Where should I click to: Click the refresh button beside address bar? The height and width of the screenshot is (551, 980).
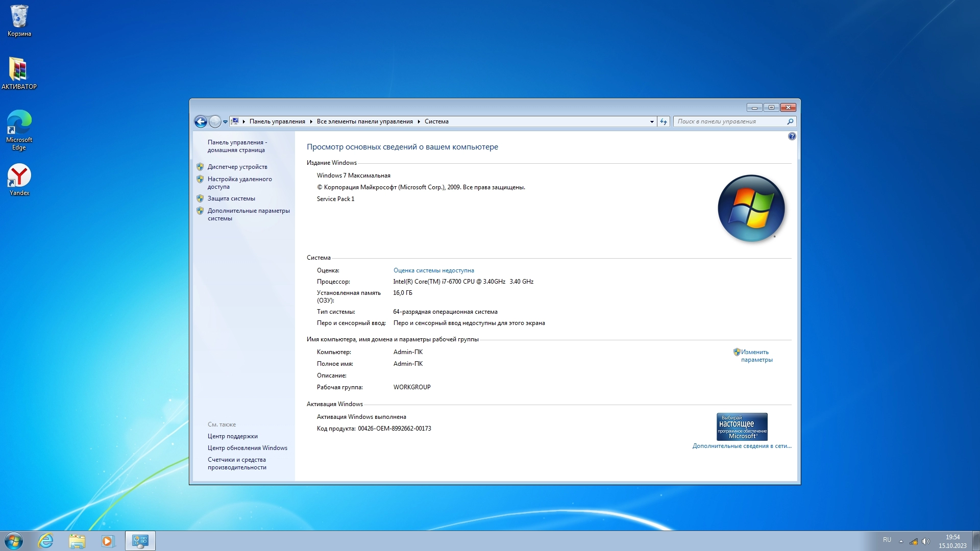coord(664,121)
